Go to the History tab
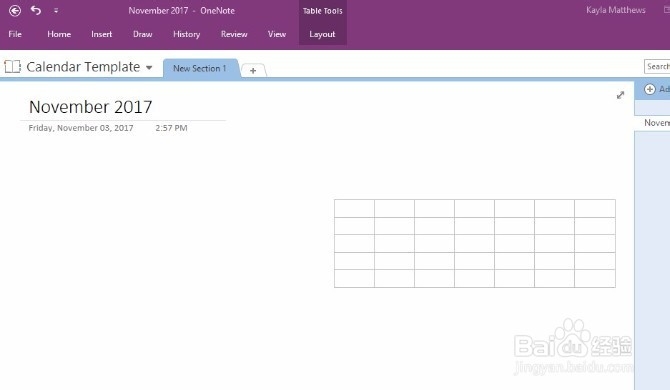 [186, 34]
